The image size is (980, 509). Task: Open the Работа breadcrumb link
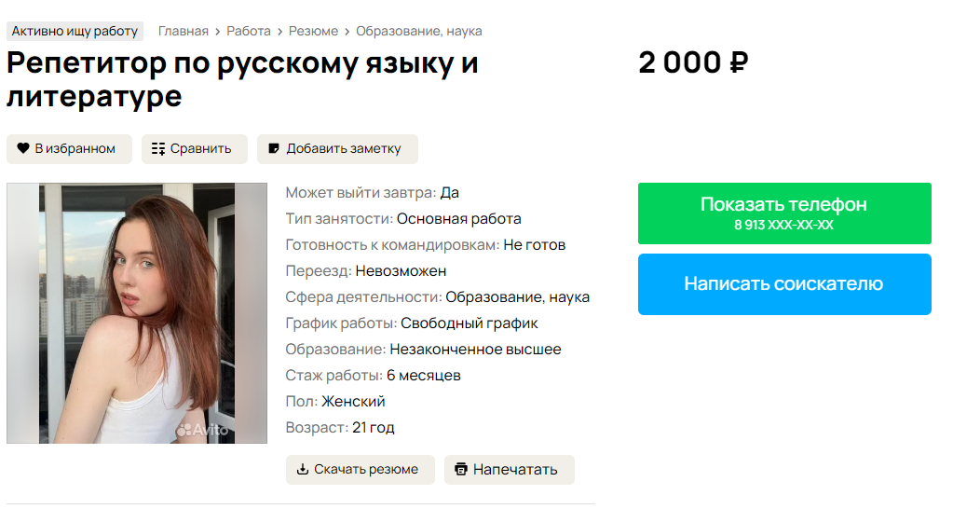coord(249,31)
